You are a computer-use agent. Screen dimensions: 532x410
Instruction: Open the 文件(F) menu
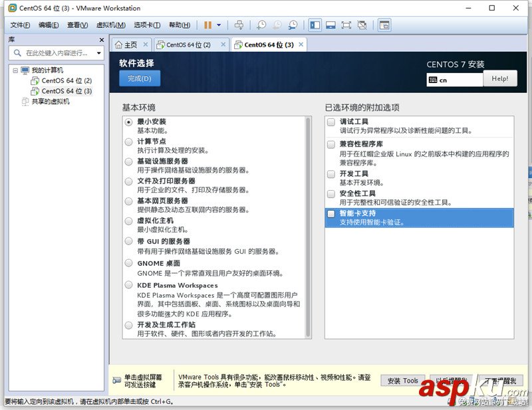20,25
